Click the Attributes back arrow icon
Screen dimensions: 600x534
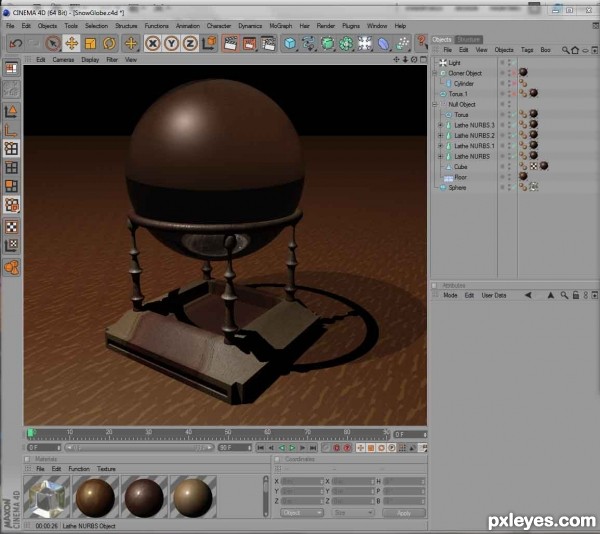point(528,295)
